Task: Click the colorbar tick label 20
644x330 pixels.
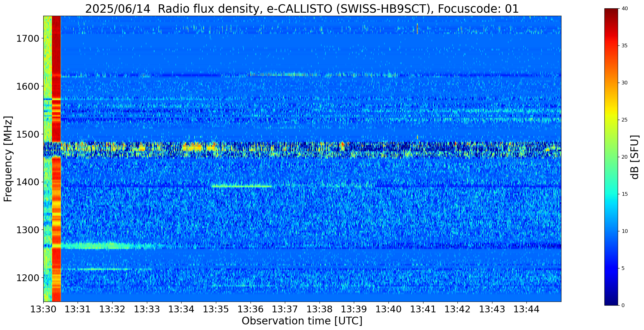Action: pos(625,157)
